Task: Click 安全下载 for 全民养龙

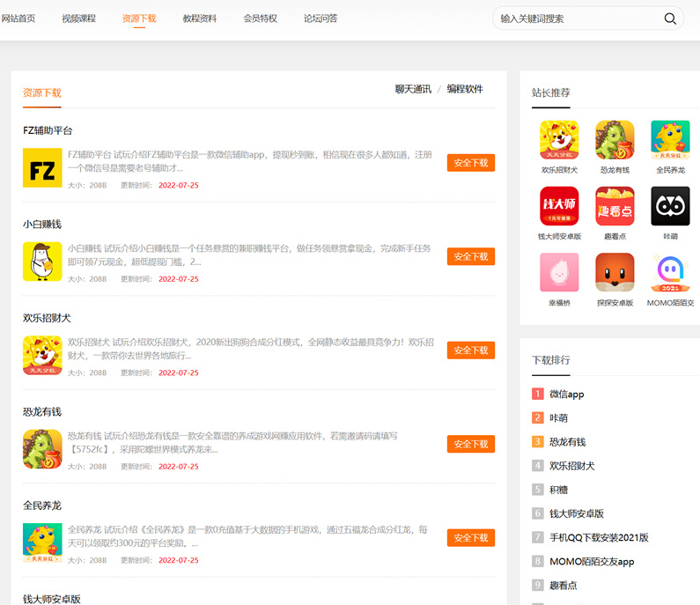Action: tap(471, 538)
